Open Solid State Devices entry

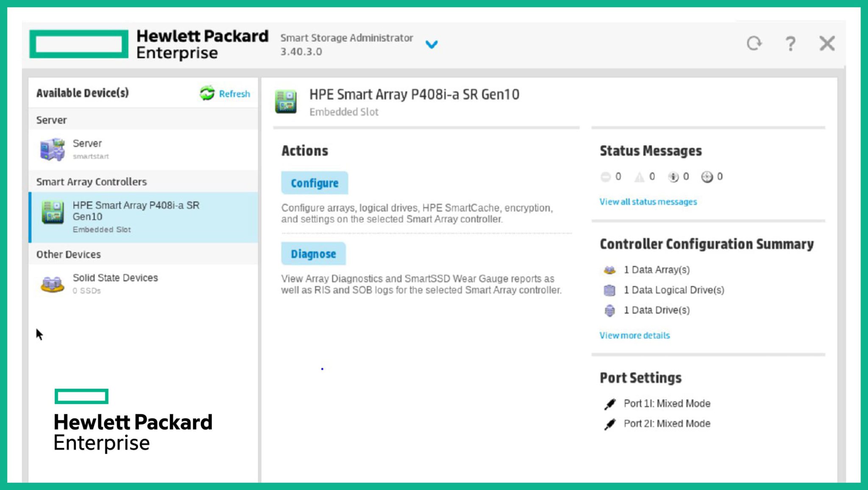coord(143,284)
